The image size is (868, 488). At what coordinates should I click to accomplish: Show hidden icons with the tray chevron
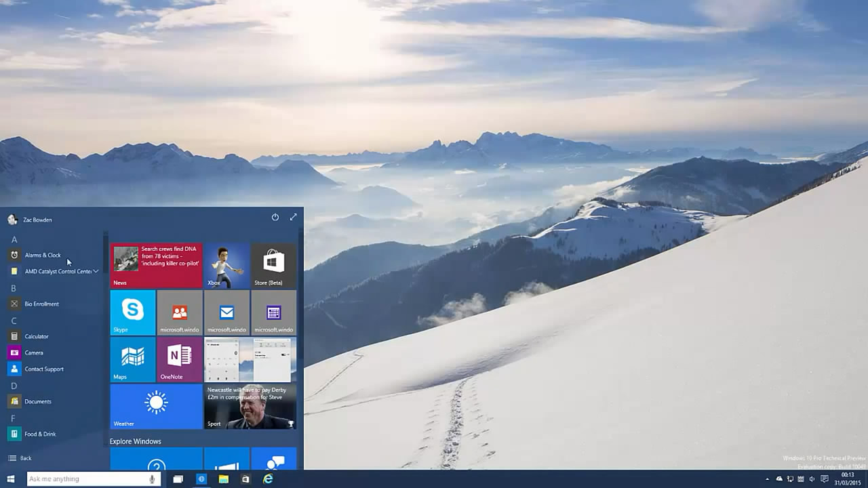768,479
